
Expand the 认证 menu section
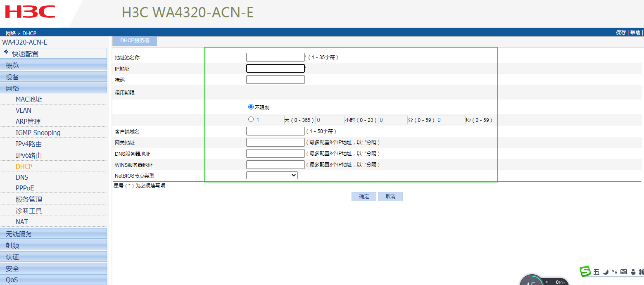(x=54, y=257)
